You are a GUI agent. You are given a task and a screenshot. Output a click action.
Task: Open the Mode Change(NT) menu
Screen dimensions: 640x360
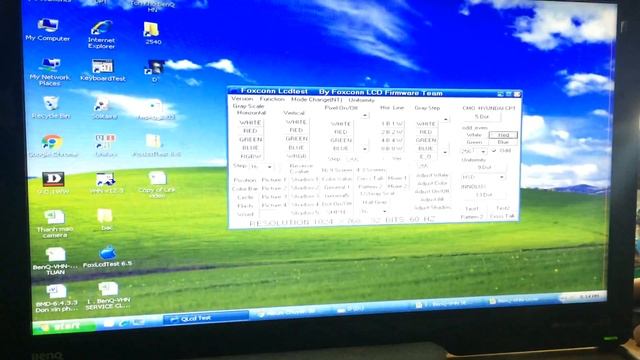pos(316,100)
